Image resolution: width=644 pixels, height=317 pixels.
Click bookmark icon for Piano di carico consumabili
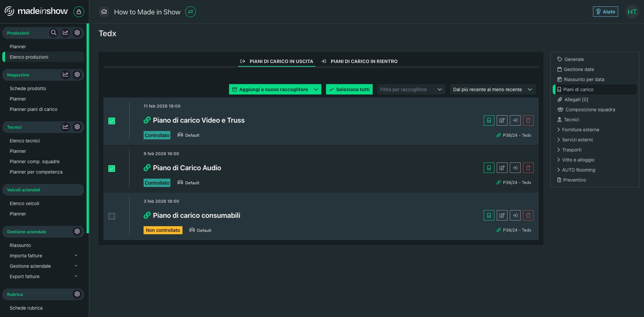[489, 215]
